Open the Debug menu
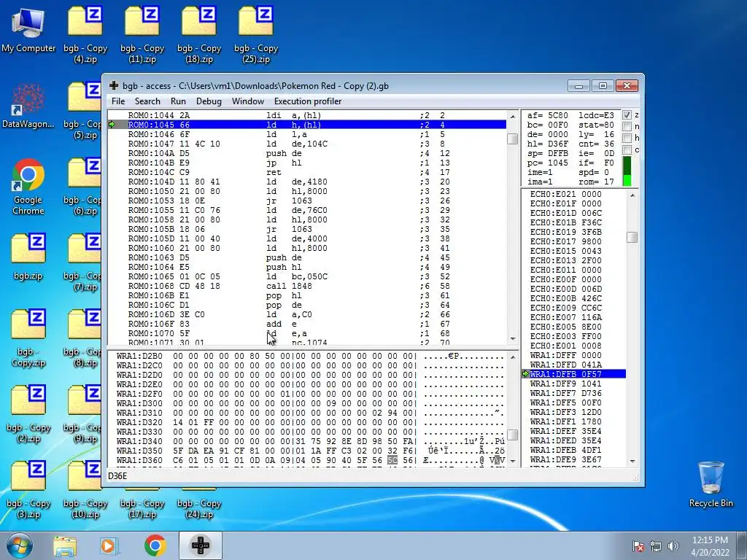The width and height of the screenshot is (747, 560). coord(209,101)
